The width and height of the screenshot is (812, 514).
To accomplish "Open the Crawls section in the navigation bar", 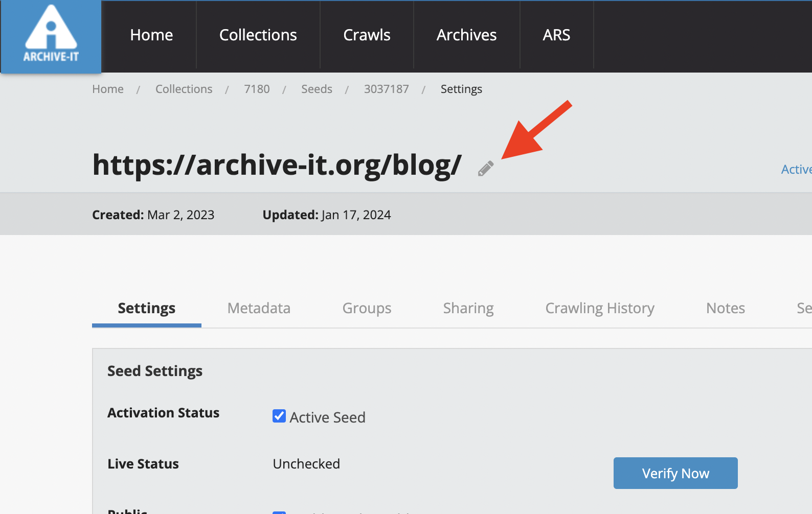I will 367,35.
